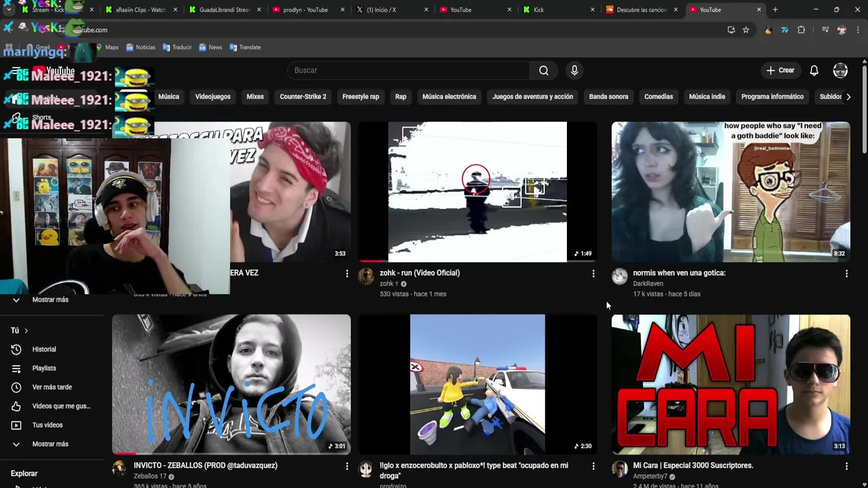Open options menu for normis when ven una gotica
This screenshot has width=868, height=488.
click(x=846, y=274)
